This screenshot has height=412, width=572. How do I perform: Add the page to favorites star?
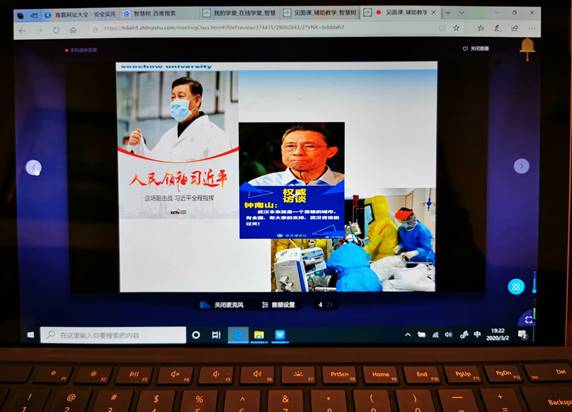pyautogui.click(x=456, y=28)
